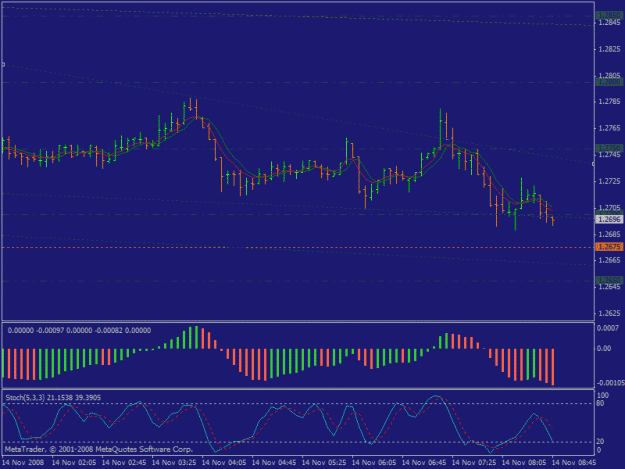Image resolution: width=625 pixels, height=469 pixels.
Task: Click the 14 Nov 02:45 time label
Action: [x=124, y=463]
